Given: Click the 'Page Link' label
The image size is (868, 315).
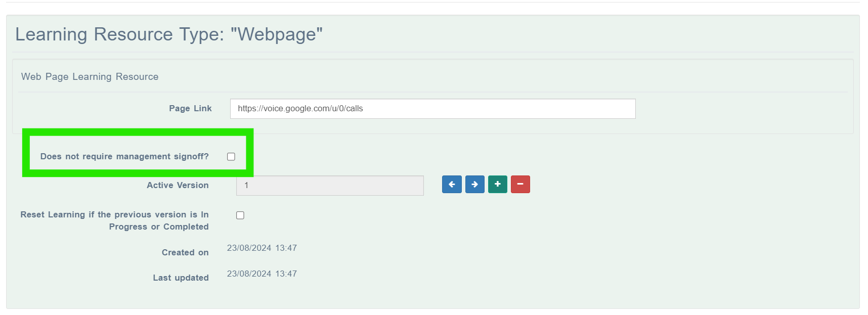Looking at the screenshot, I should point(190,108).
